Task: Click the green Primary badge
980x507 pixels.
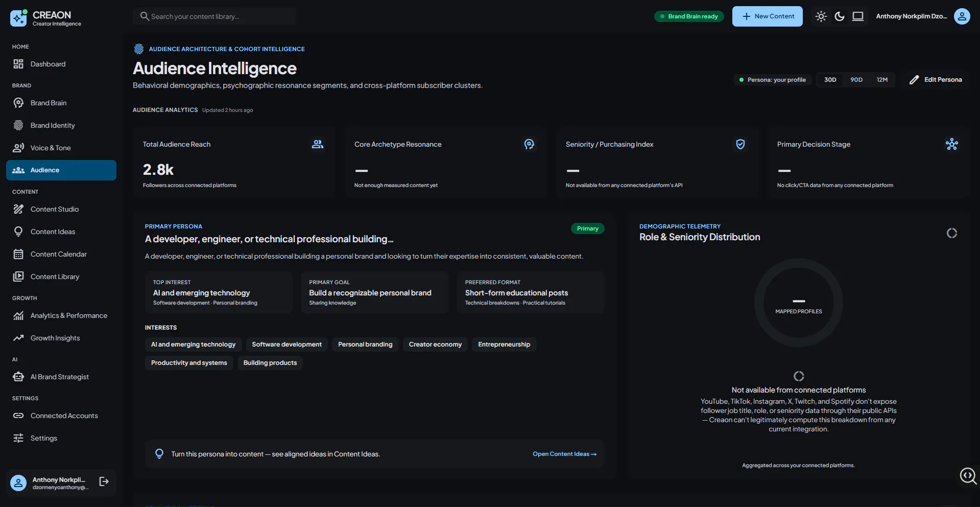Action: click(587, 228)
